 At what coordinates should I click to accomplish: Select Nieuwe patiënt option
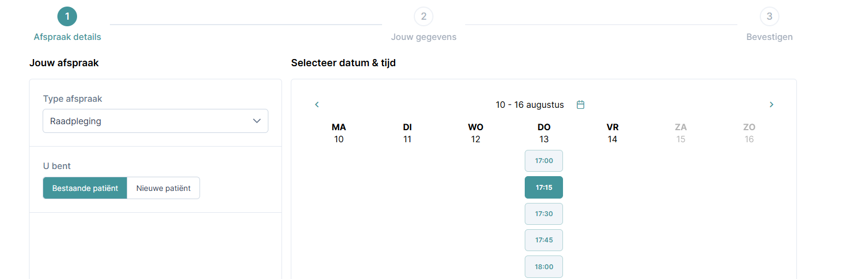(163, 188)
